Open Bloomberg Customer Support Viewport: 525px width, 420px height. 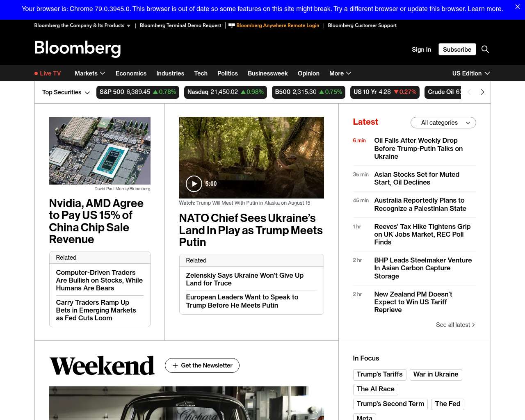tap(362, 25)
